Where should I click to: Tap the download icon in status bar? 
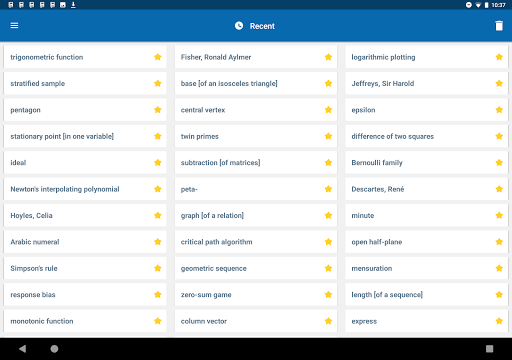73,5
